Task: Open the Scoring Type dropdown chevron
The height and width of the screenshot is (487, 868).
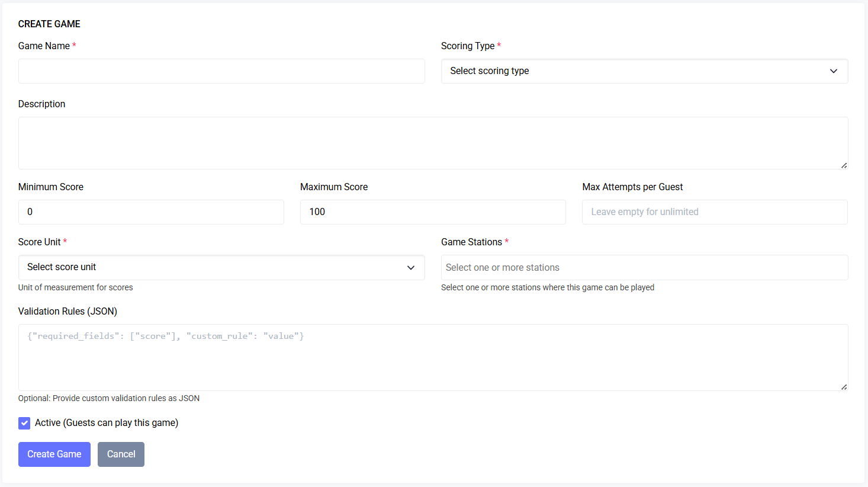Action: pyautogui.click(x=834, y=71)
